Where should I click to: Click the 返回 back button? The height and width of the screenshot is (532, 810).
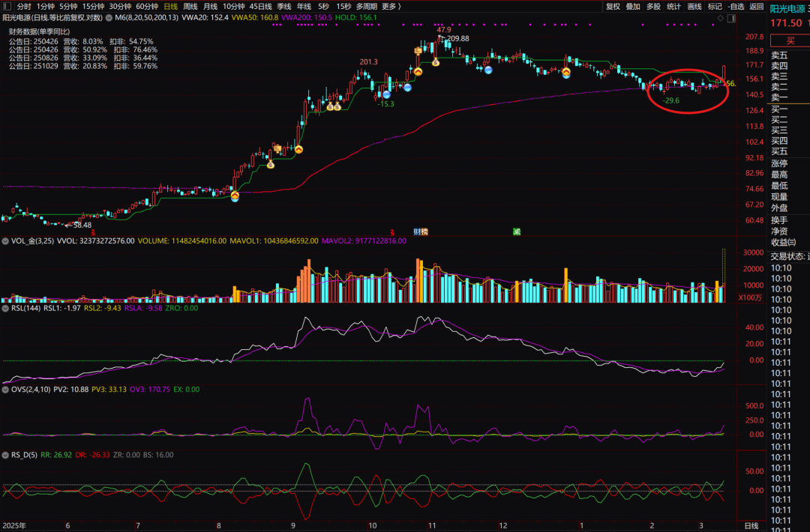[x=756, y=6]
